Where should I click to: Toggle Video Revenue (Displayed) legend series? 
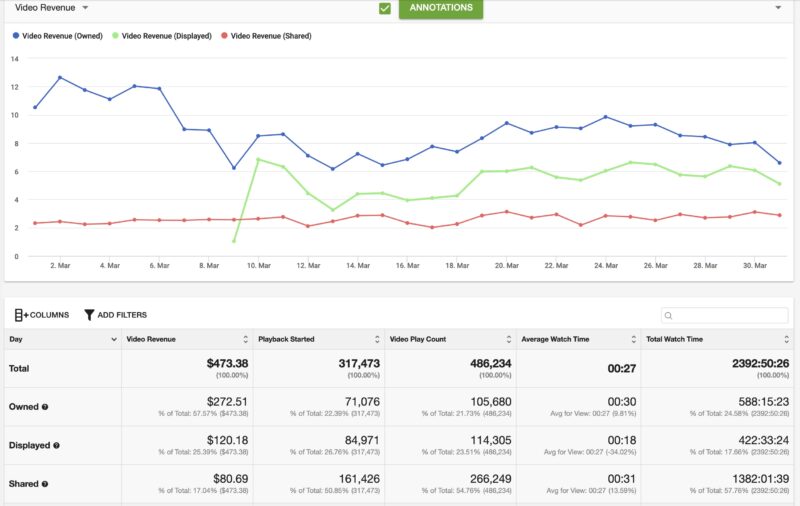click(x=166, y=36)
